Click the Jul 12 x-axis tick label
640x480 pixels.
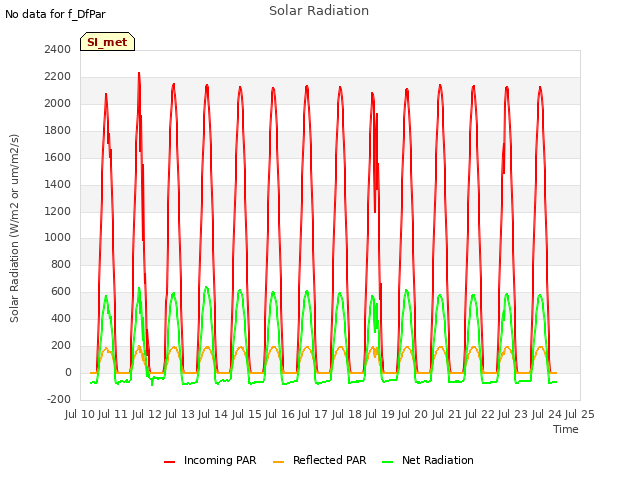147,414
